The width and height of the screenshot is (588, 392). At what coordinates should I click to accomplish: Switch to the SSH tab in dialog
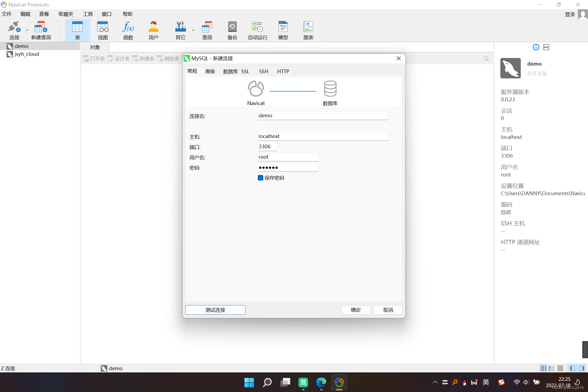pos(264,71)
